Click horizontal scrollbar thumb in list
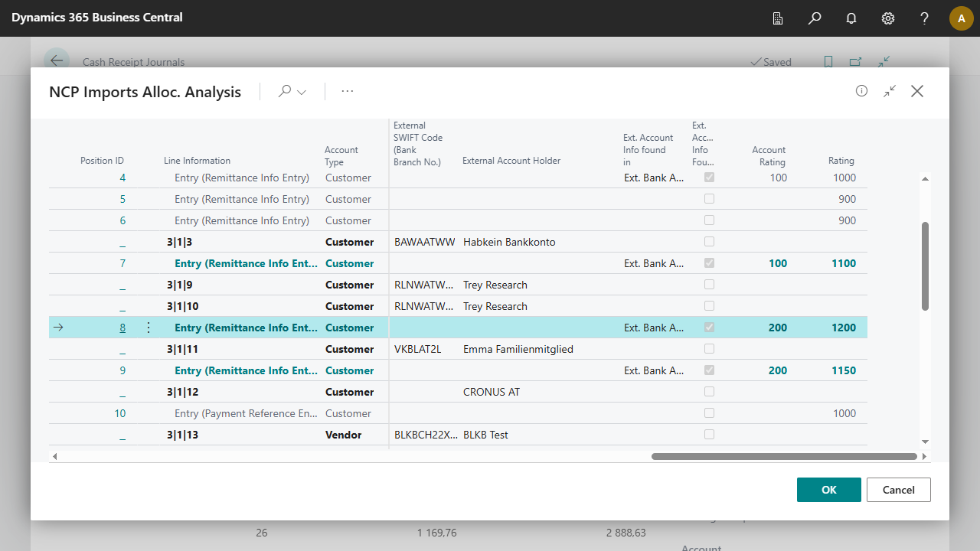 pos(784,457)
